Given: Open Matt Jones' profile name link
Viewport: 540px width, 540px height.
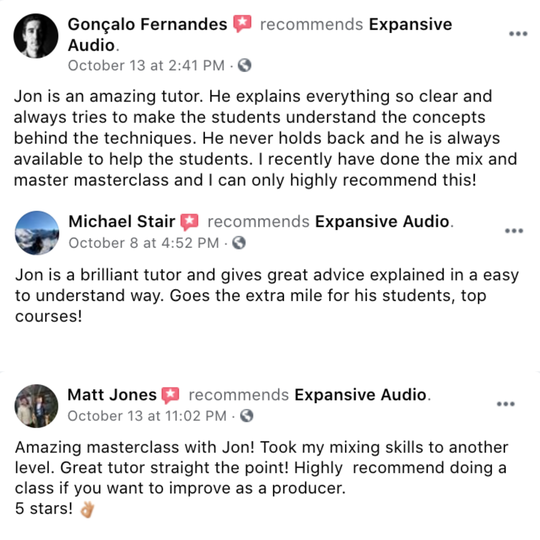Looking at the screenshot, I should (112, 394).
